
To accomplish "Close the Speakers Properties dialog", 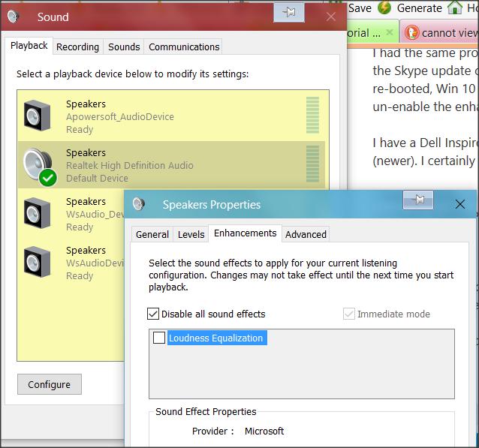I will pos(460,204).
